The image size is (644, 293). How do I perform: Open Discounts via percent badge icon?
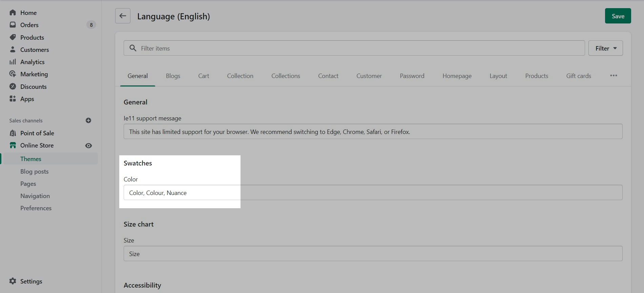click(x=13, y=86)
